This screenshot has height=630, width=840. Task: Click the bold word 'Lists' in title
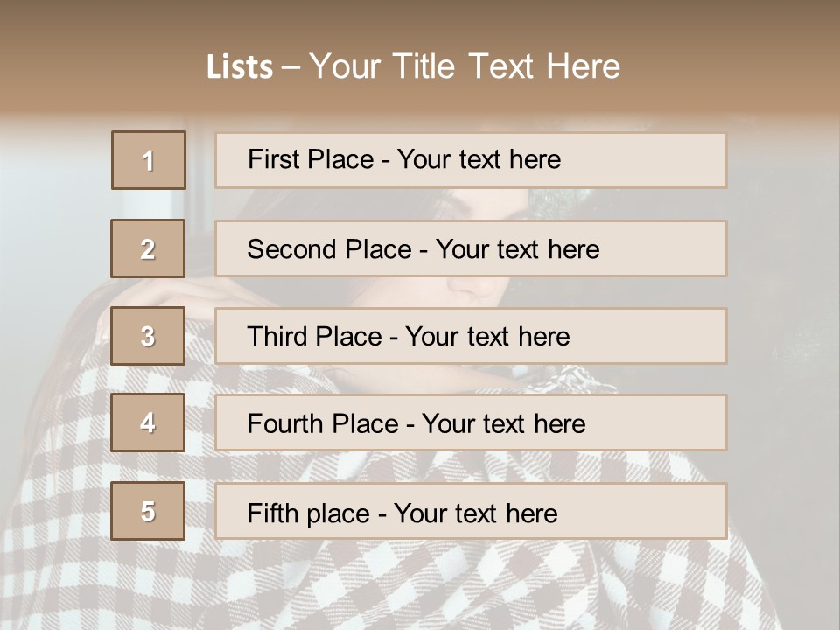click(x=240, y=67)
